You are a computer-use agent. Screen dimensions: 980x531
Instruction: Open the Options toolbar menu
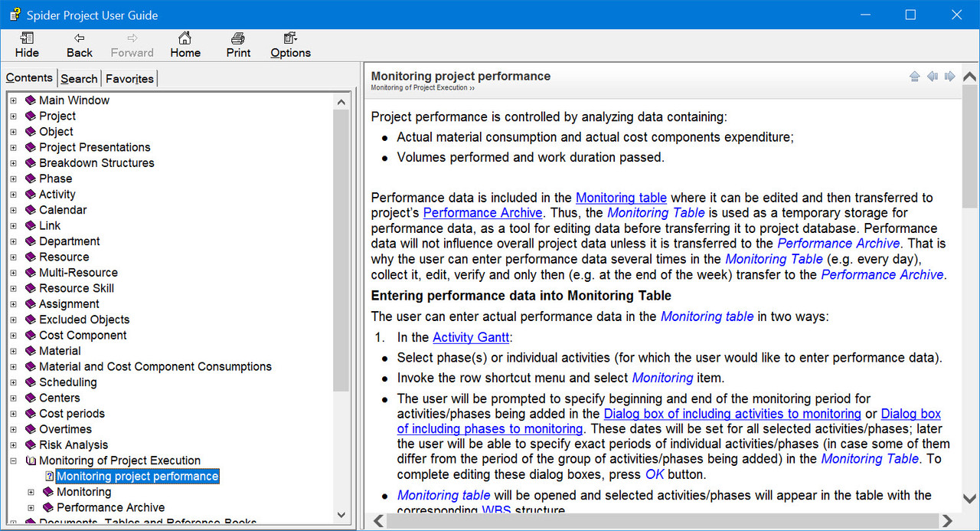tap(290, 45)
